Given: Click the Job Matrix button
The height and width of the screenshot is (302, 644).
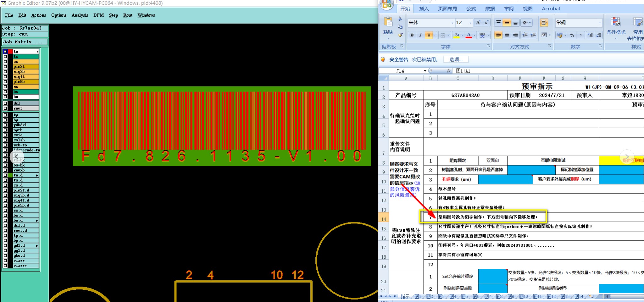Looking at the screenshot, I should click(25, 42).
